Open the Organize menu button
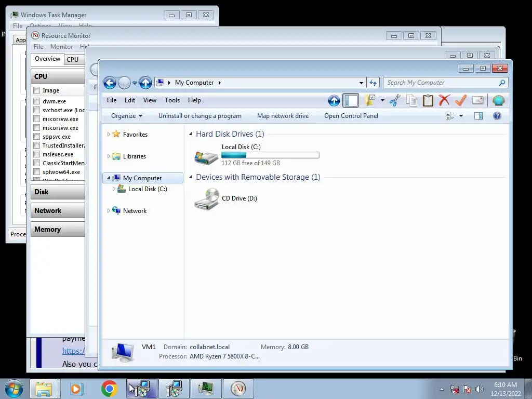This screenshot has height=399, width=532. coord(127,116)
